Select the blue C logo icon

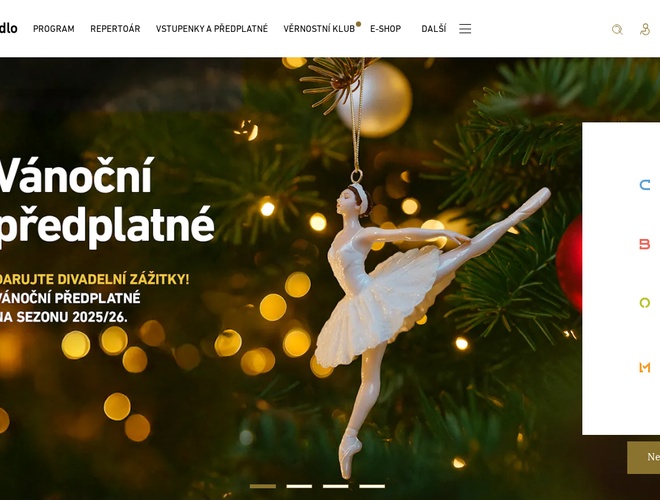[x=645, y=185]
